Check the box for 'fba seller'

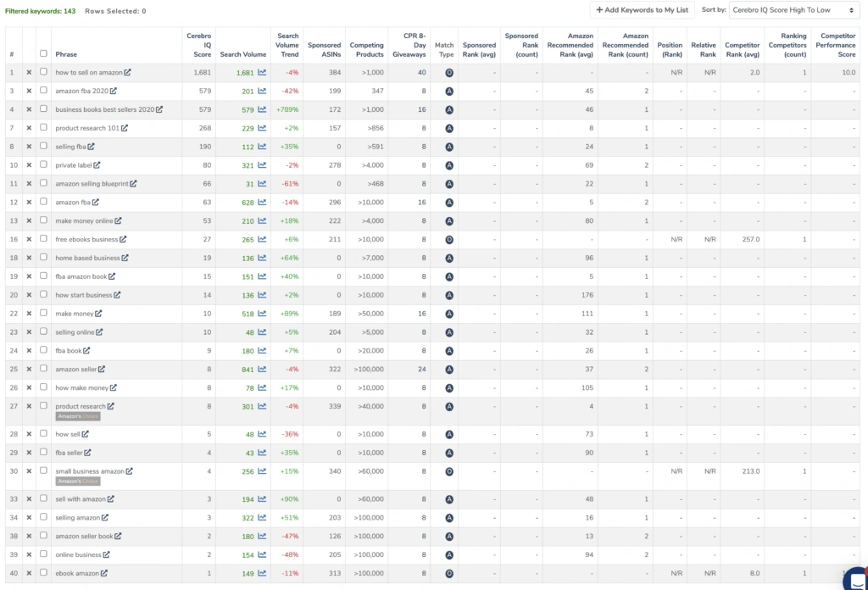point(43,452)
